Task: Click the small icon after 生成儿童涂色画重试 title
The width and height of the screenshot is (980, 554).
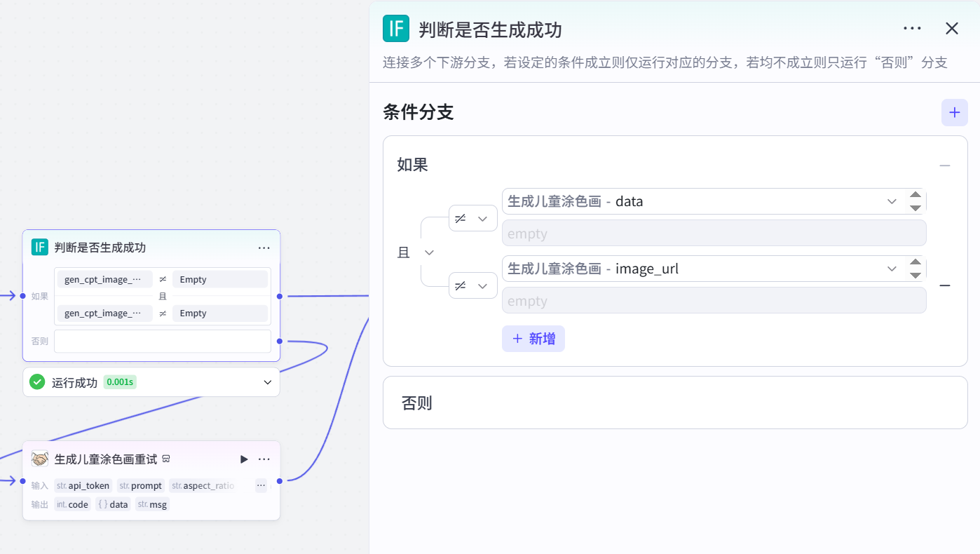Action: [x=166, y=459]
